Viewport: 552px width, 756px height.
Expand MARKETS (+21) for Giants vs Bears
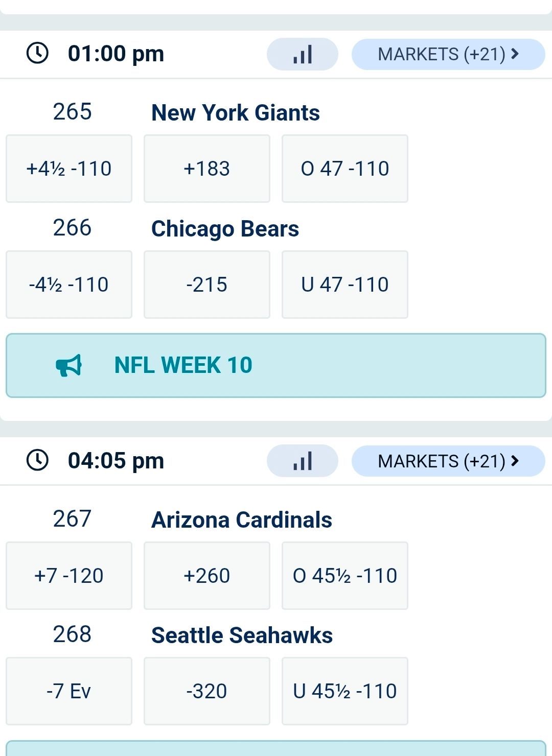click(448, 54)
